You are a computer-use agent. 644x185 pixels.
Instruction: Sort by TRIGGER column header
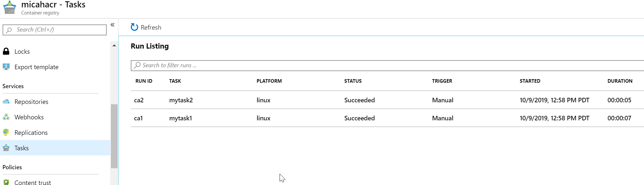coord(442,81)
